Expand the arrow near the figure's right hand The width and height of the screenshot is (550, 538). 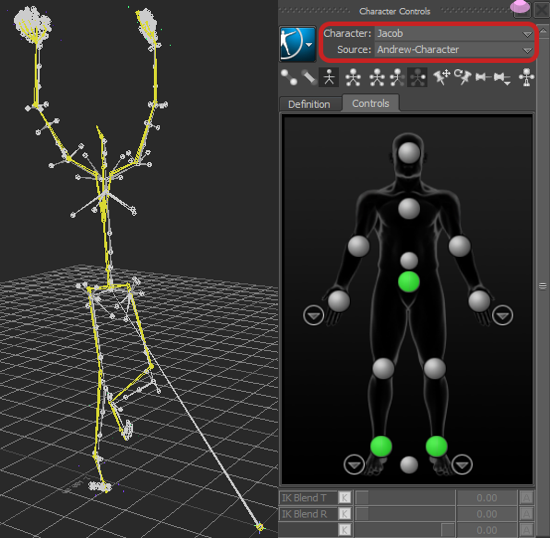pos(313,315)
